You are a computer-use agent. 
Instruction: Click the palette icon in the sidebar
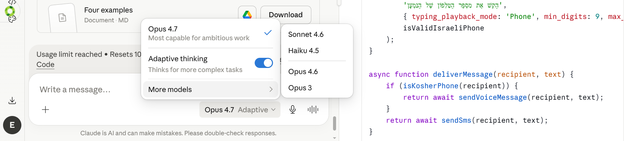pyautogui.click(x=12, y=19)
